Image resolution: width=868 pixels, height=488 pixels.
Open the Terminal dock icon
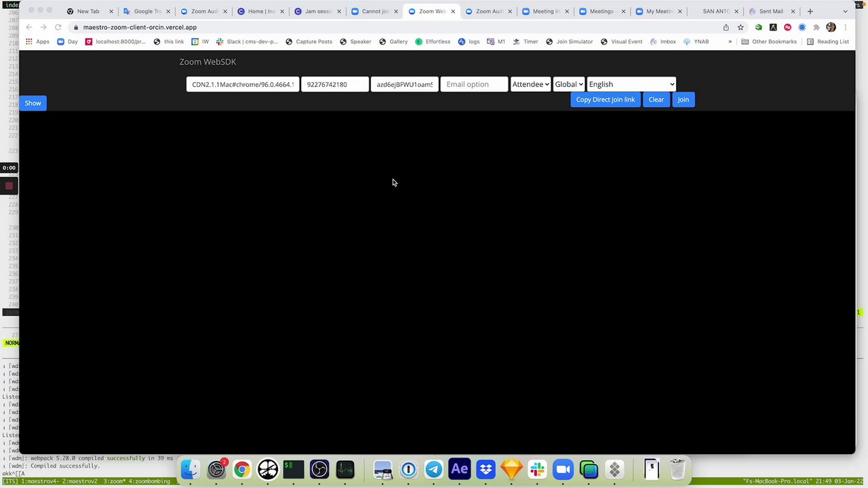click(294, 469)
